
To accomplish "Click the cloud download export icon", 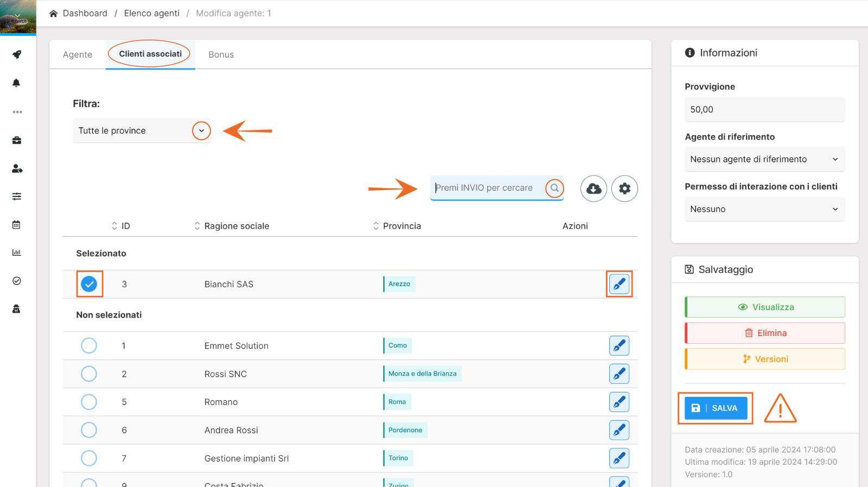I will (593, 188).
